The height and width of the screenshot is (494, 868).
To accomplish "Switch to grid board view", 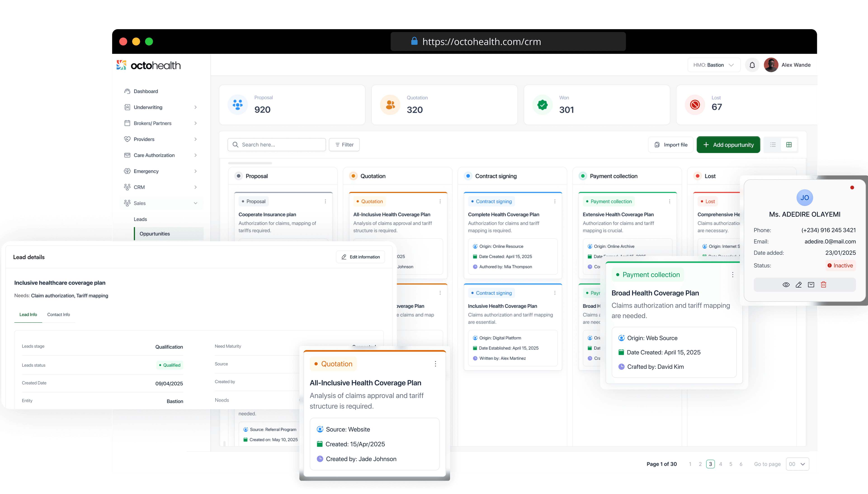I will point(789,145).
